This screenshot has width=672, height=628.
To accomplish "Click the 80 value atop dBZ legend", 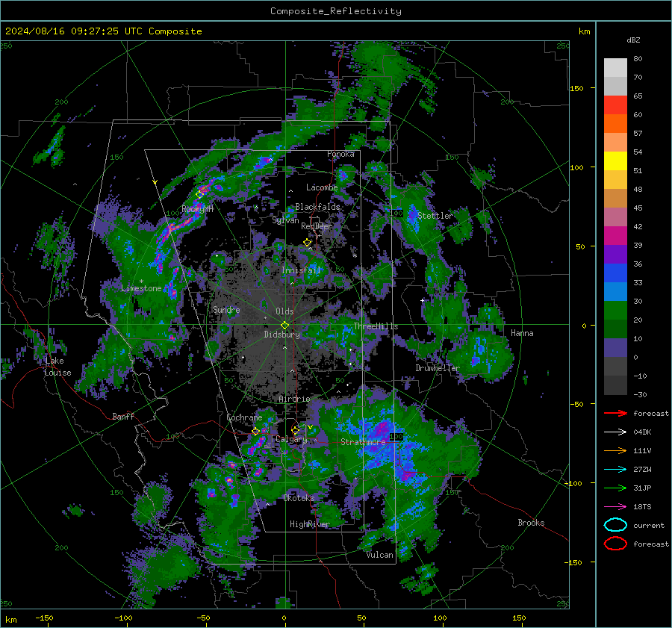I will point(638,59).
